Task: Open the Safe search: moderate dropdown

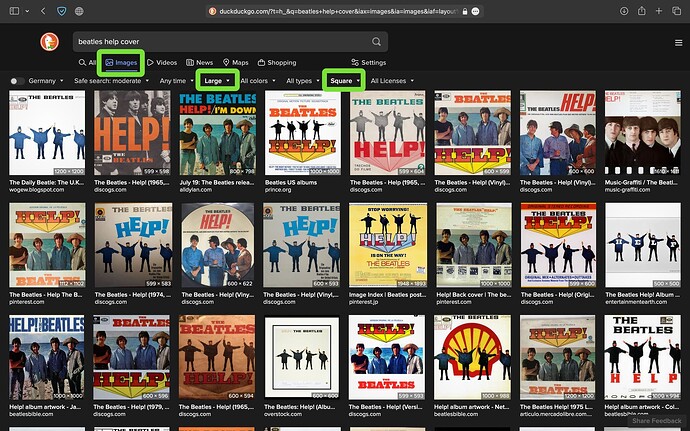Action: coord(111,81)
